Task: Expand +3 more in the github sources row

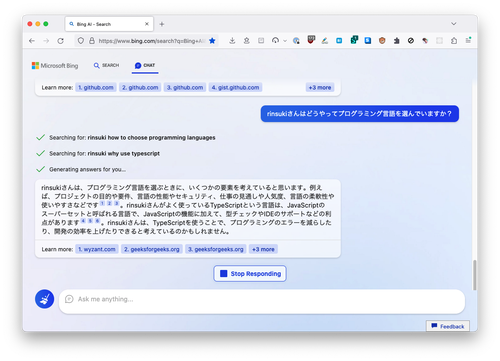Action: (320, 87)
